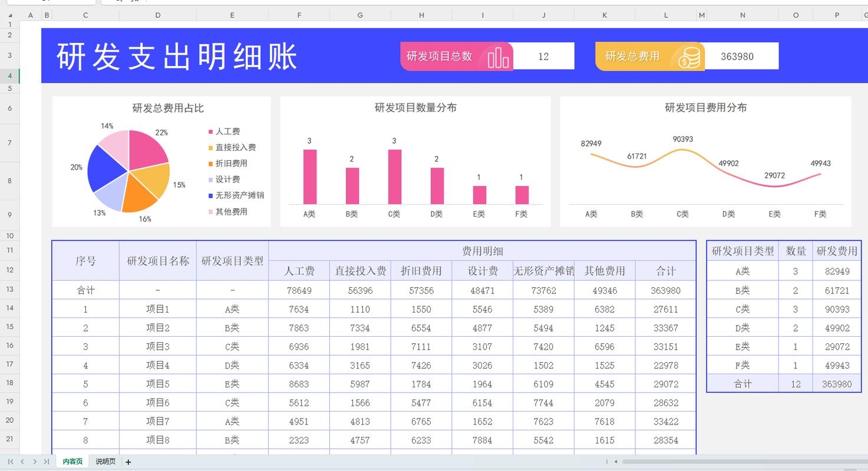Select the 合计 cell in summary table
The width and height of the screenshot is (868, 471).
coord(742,384)
